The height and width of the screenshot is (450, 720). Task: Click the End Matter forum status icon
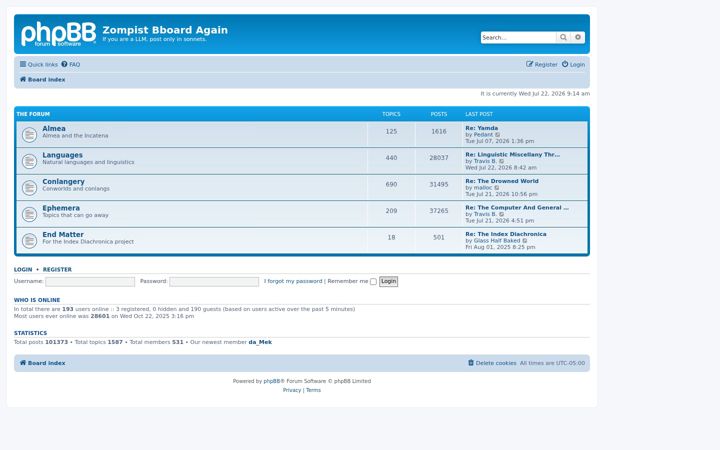[29, 241]
